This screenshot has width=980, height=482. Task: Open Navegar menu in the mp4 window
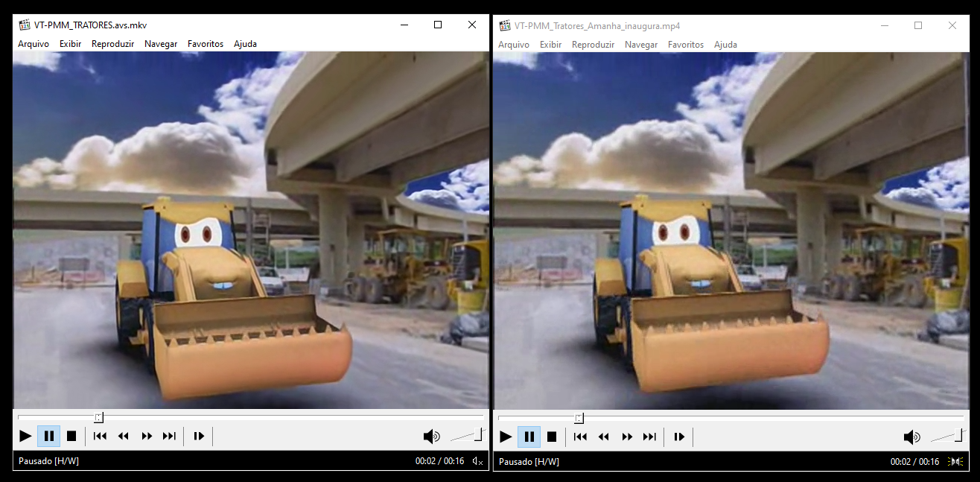641,45
